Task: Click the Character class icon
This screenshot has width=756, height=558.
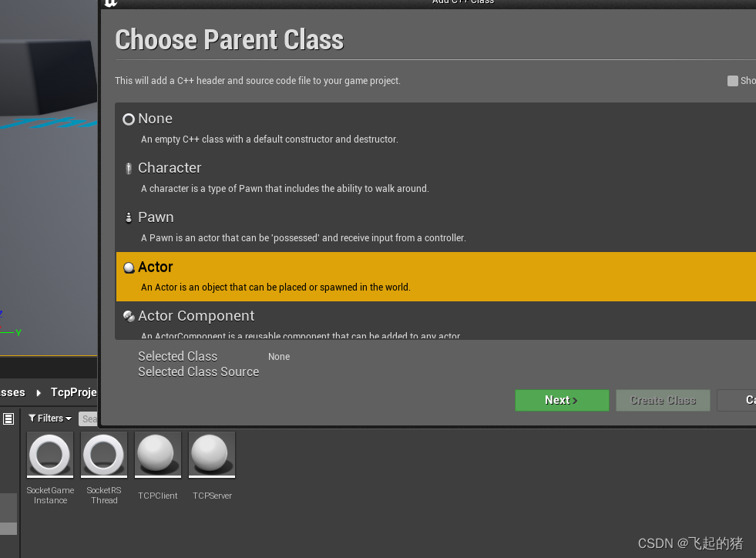Action: 129,168
